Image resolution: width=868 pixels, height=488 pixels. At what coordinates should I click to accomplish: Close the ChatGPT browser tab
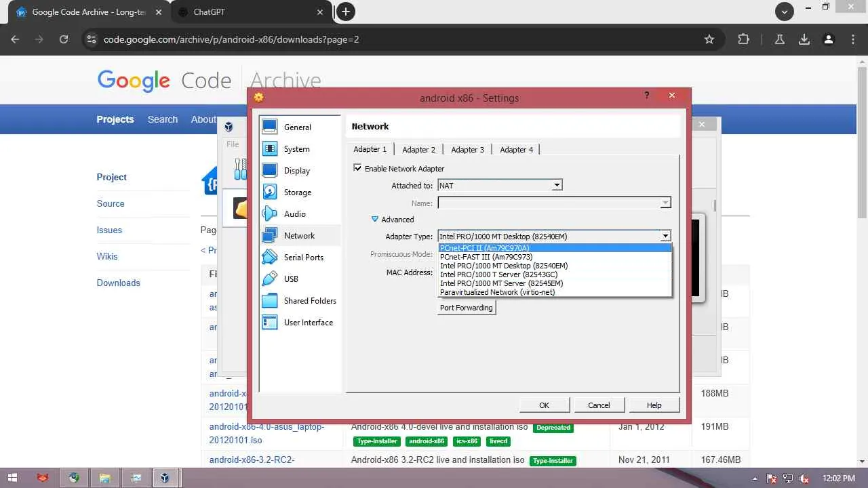319,12
